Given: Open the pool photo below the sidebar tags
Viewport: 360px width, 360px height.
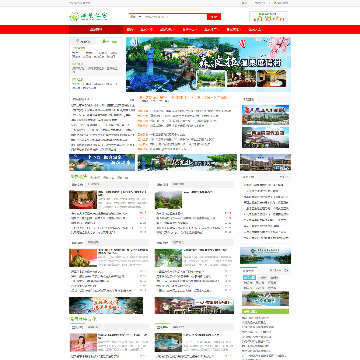Looking at the screenshot, I should [x=265, y=299].
